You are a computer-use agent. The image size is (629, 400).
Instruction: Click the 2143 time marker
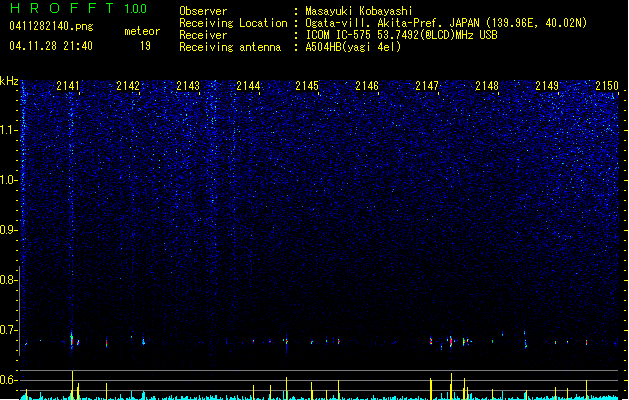[x=188, y=86]
